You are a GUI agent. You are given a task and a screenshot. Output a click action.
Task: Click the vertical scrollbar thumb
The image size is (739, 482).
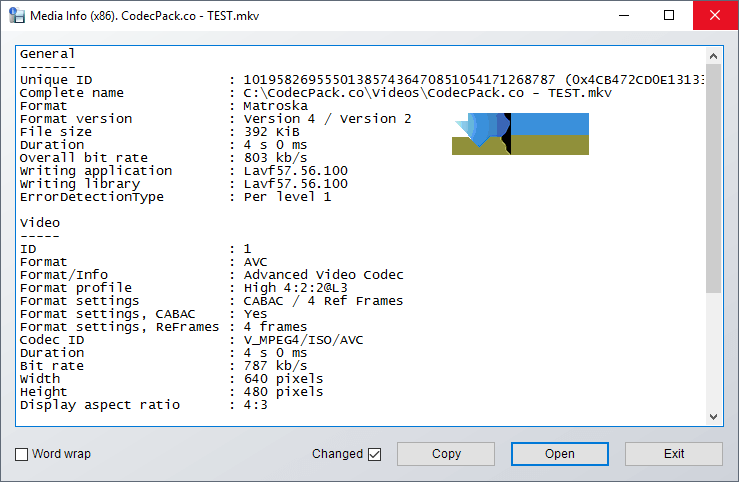tap(714, 178)
